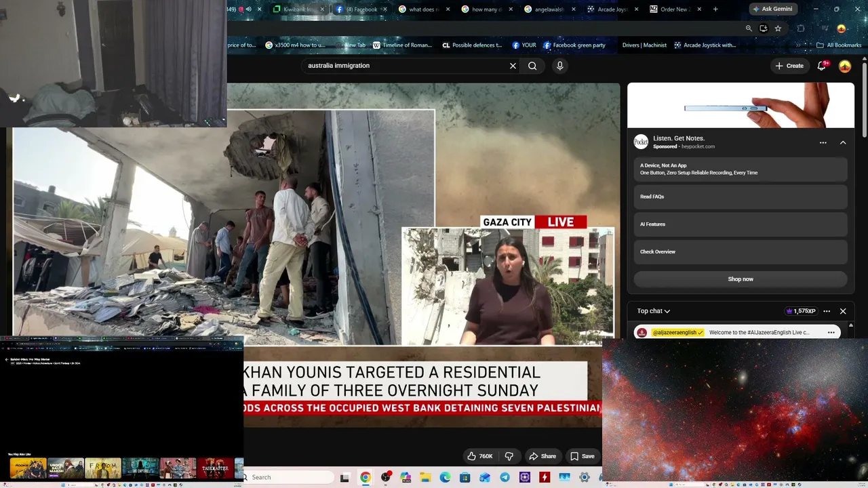Open 'Arcade Joystick with...' bookmark
Image resolution: width=868 pixels, height=488 pixels.
coord(705,45)
